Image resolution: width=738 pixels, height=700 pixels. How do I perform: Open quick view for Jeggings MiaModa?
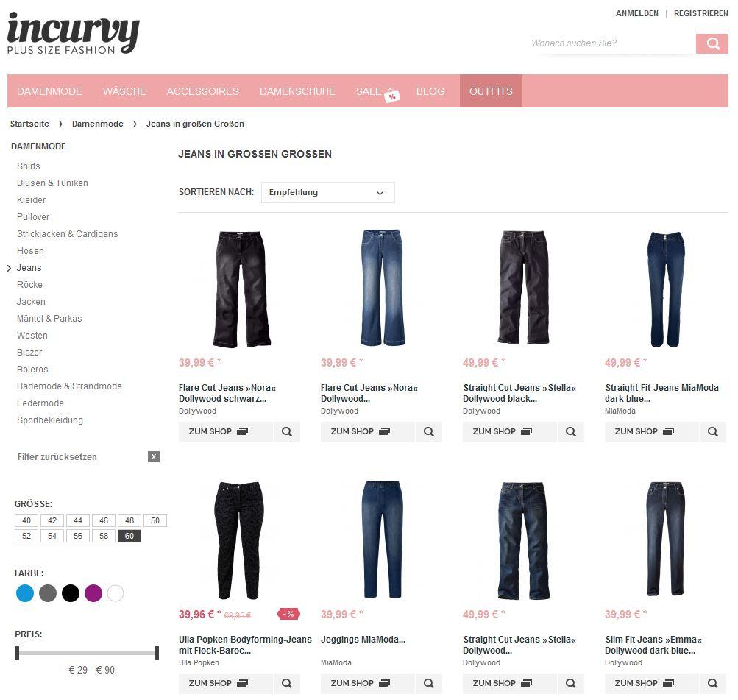[x=429, y=684]
